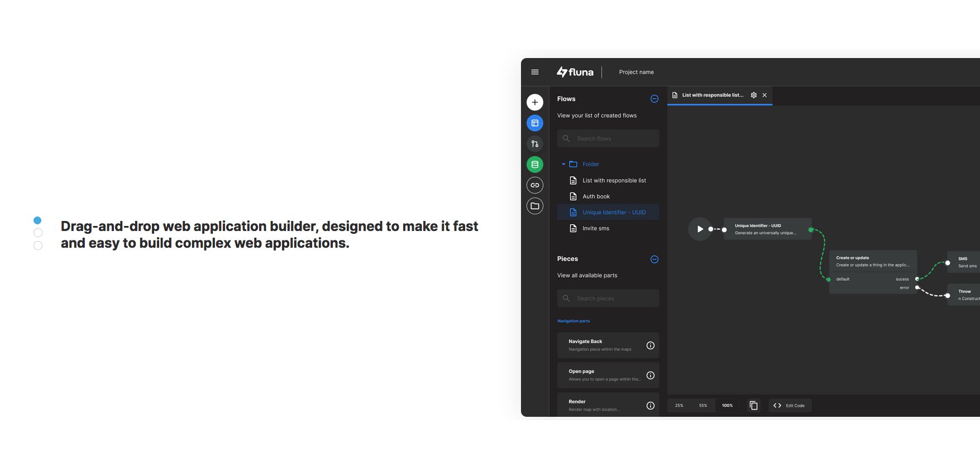Collapse the Pieces section
The width and height of the screenshot is (980, 462).
click(654, 259)
